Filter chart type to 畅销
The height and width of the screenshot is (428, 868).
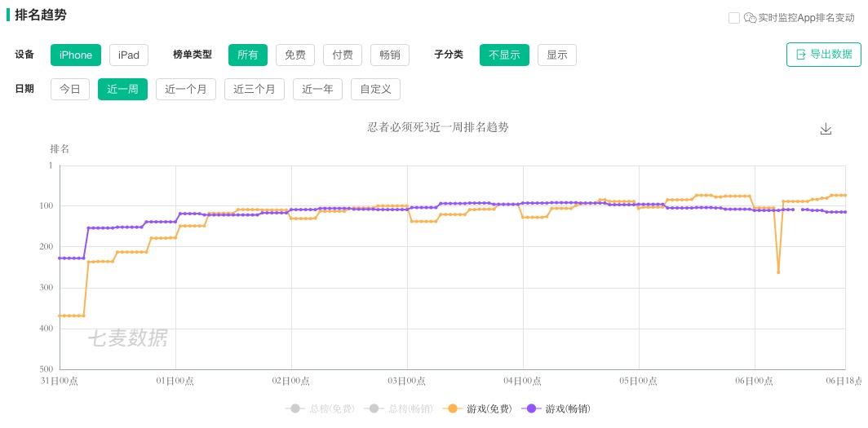tap(390, 55)
